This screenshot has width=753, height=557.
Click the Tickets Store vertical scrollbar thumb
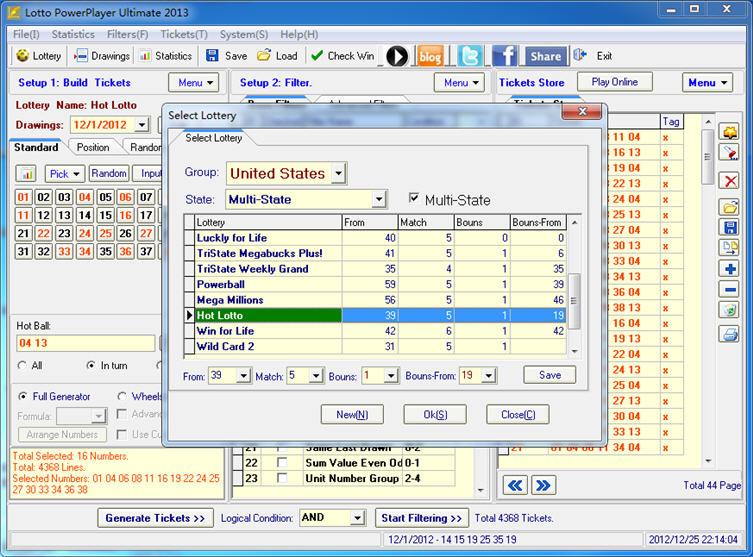coord(707,157)
